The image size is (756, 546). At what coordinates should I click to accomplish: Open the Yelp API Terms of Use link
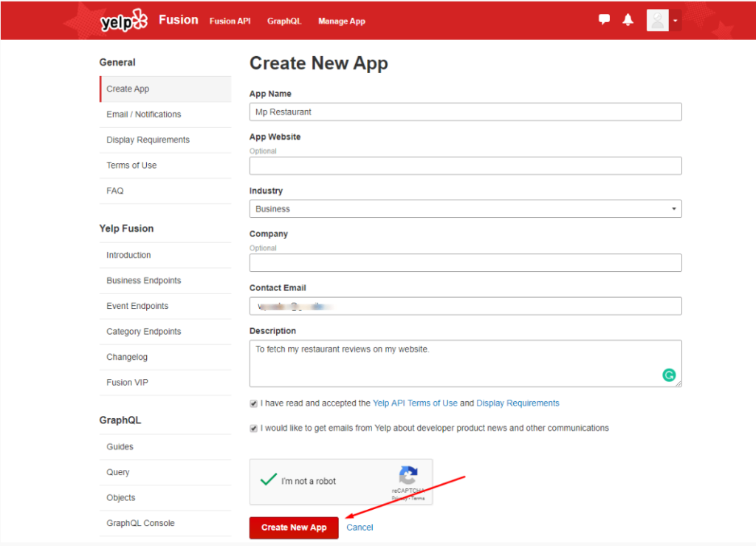coord(415,403)
